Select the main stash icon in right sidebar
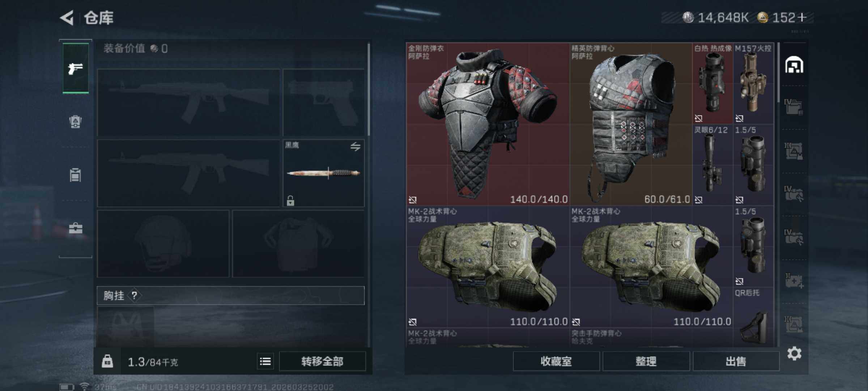 click(794, 65)
